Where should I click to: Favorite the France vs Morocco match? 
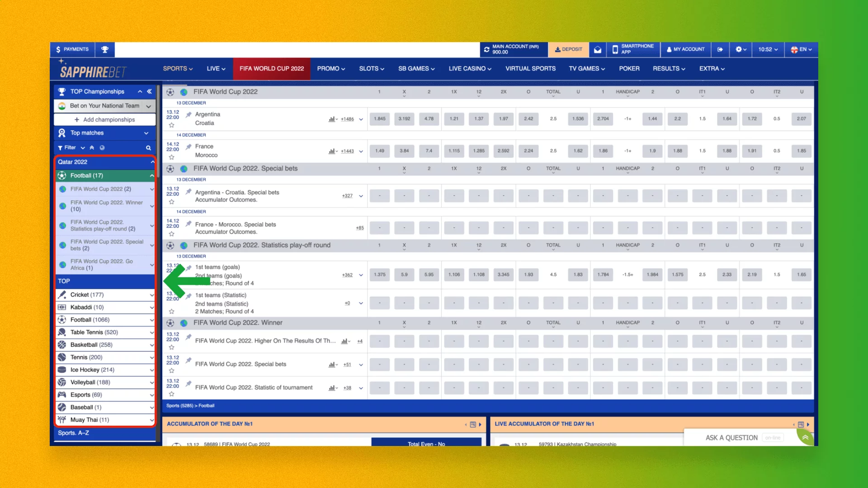point(172,157)
